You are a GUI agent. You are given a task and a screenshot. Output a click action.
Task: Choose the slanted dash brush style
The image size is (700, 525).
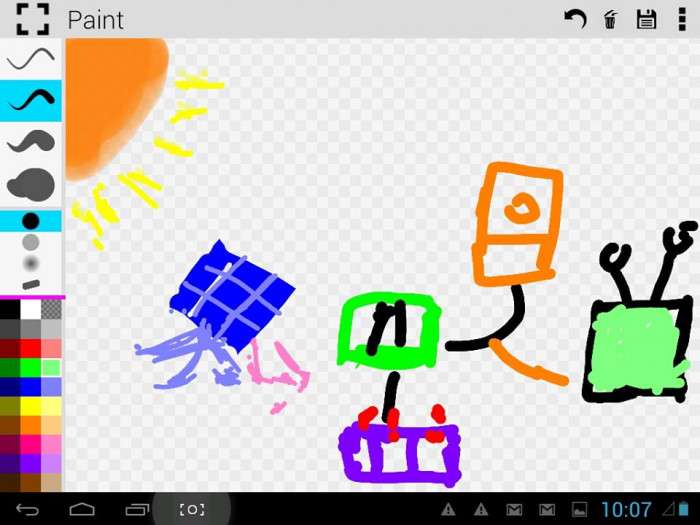[x=31, y=284]
